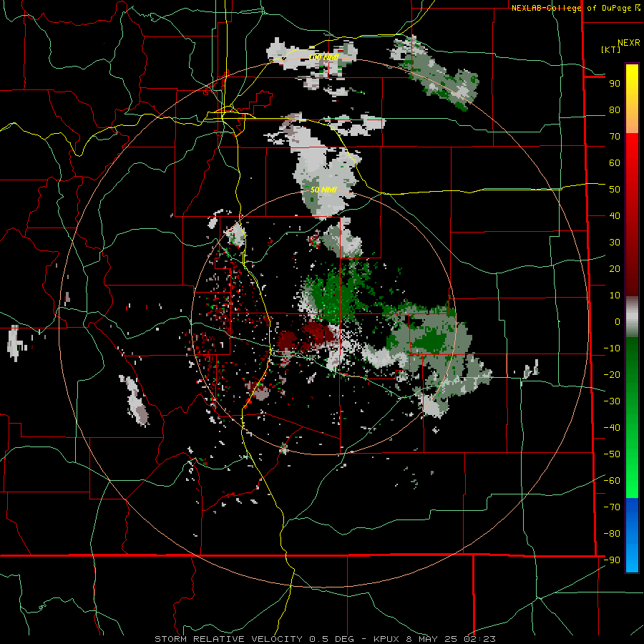Click the 80 value on the velocity scale
Screen dimensions: 644x644
(x=615, y=109)
